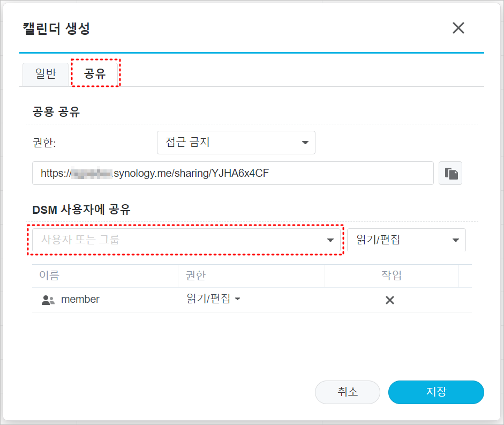The height and width of the screenshot is (425, 504).
Task: Close the 캘린더 생성 dialog
Action: [x=458, y=28]
